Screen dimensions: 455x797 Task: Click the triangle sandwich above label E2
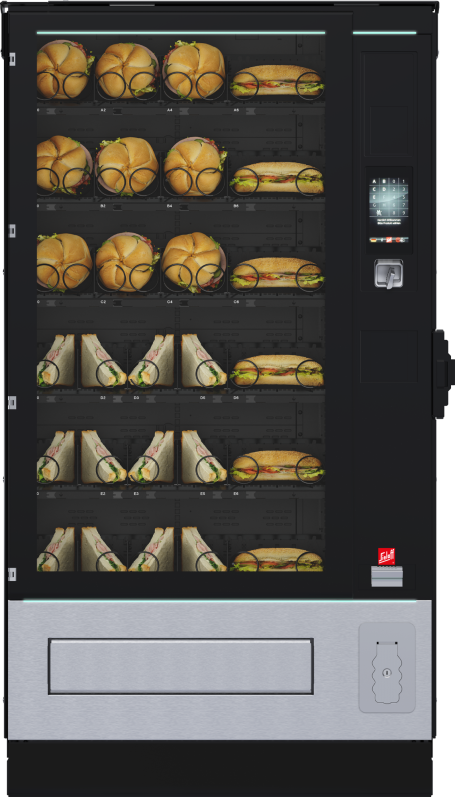[103, 457]
